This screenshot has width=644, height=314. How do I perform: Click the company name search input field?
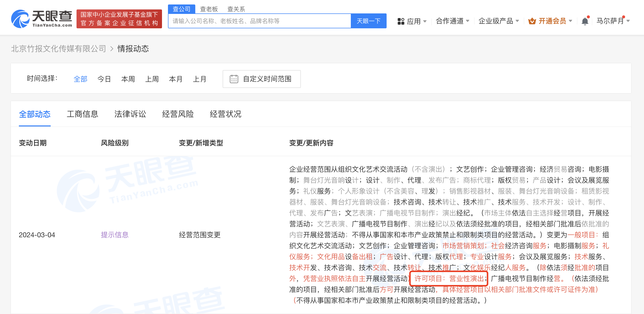pyautogui.click(x=259, y=21)
